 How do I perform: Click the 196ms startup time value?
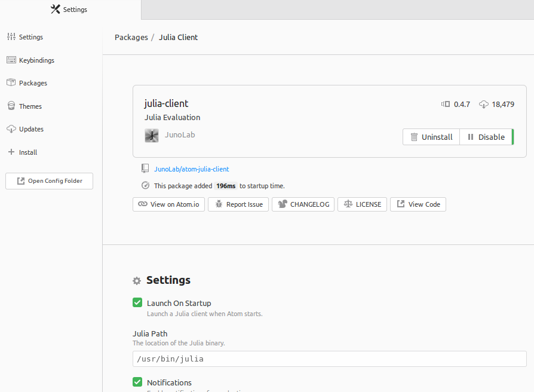pyautogui.click(x=226, y=186)
